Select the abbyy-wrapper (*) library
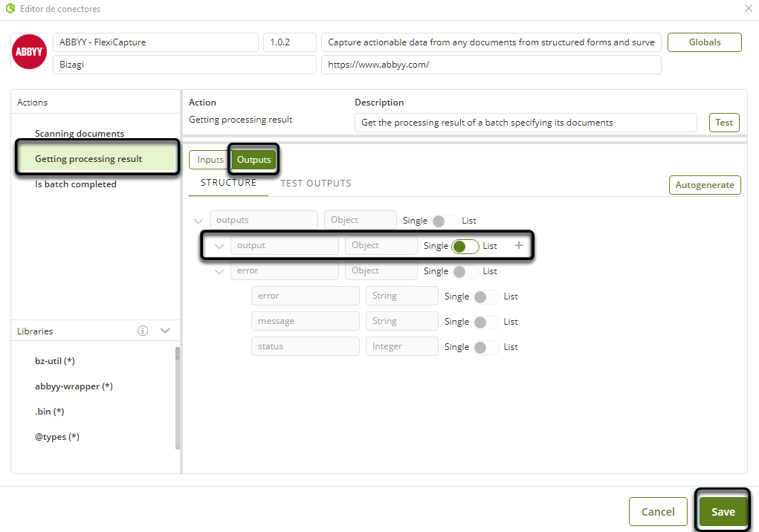Image resolution: width=759 pixels, height=532 pixels. (x=74, y=386)
